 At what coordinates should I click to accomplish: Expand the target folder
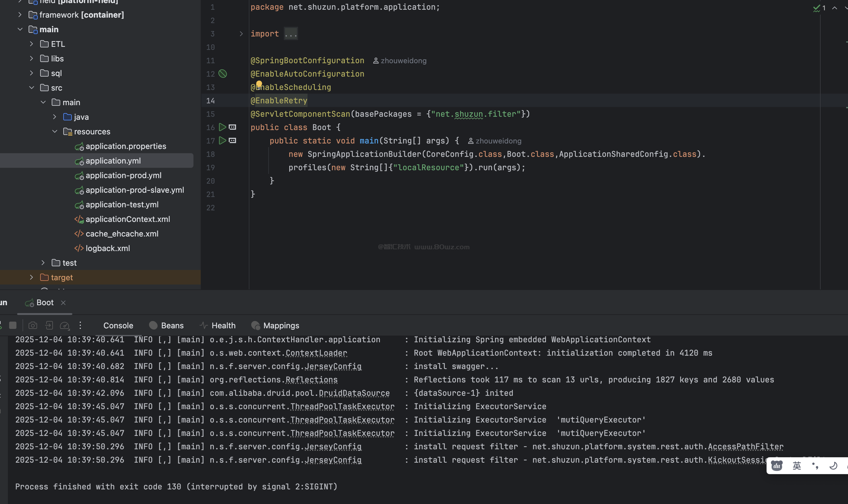[31, 278]
